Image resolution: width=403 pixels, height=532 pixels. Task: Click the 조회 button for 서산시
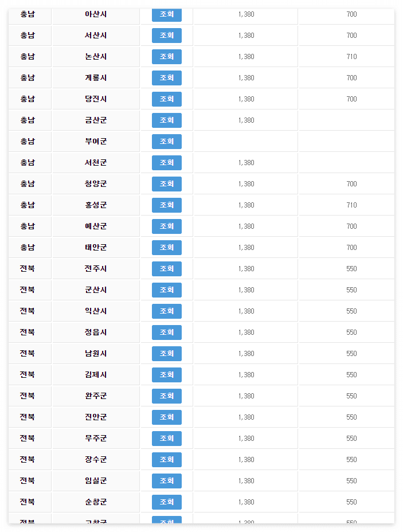[x=166, y=35]
